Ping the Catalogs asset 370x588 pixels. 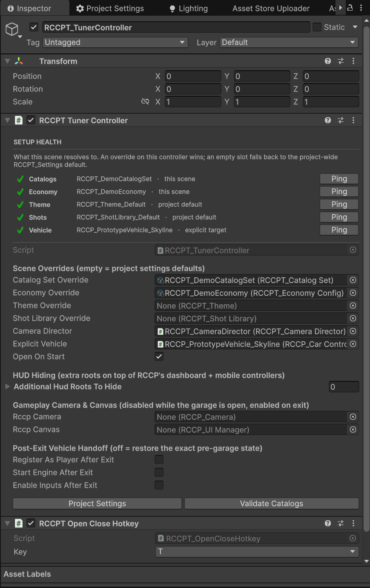click(339, 179)
